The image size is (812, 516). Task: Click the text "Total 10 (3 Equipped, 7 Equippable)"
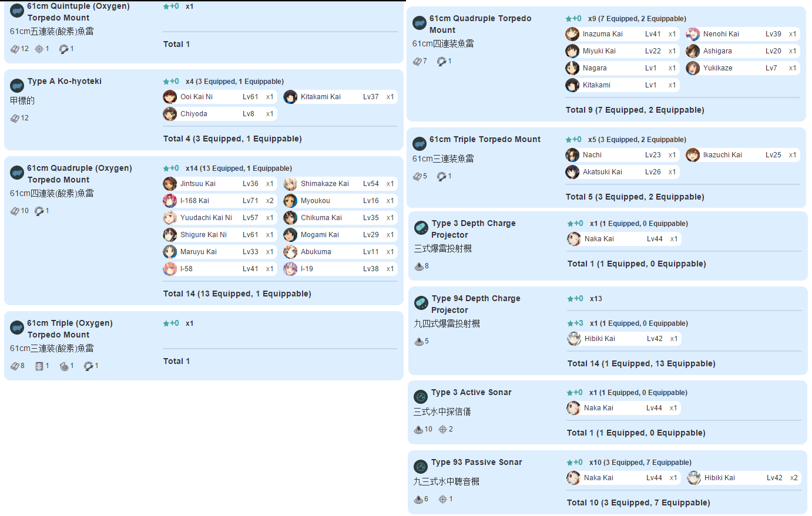click(639, 502)
